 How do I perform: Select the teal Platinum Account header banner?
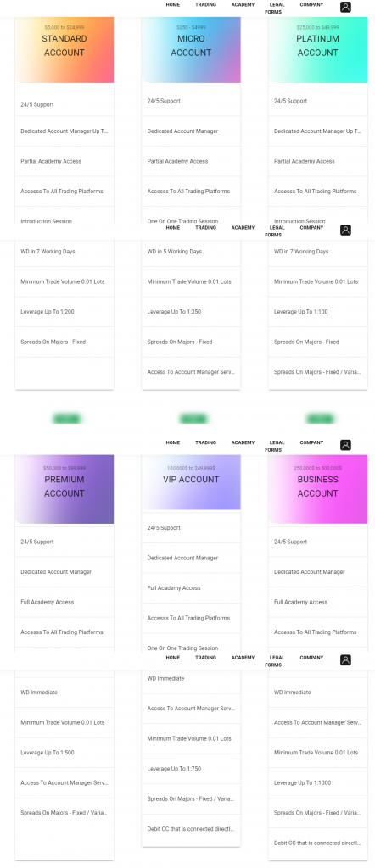pos(318,50)
